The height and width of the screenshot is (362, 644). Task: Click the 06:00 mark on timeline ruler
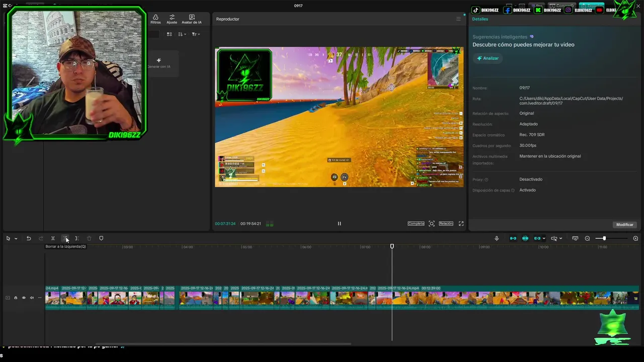(306, 247)
